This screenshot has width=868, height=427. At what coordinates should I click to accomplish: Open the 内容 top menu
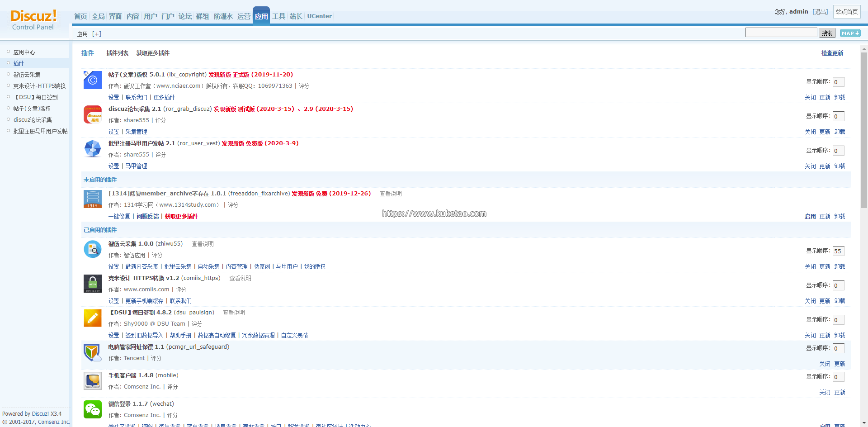coord(133,16)
